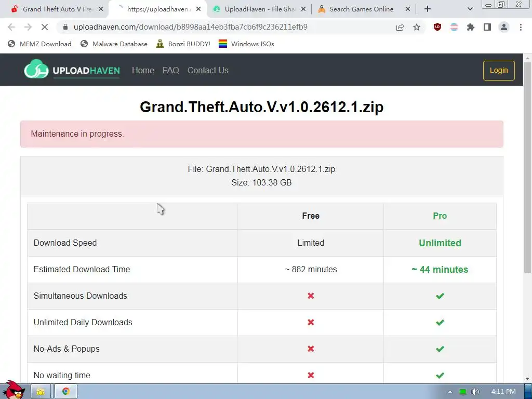This screenshot has height=399, width=532.
Task: Click red X for Unlimited Daily Downloads
Action: pos(311,322)
